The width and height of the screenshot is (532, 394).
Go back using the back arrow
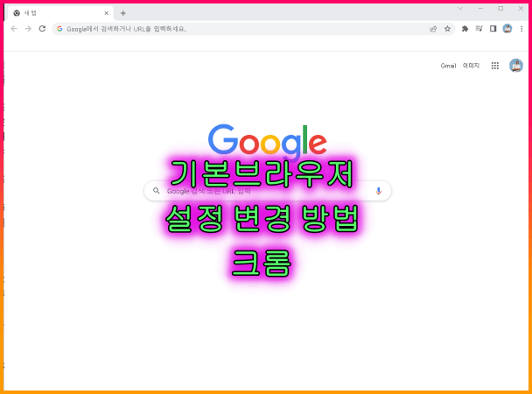(x=14, y=29)
